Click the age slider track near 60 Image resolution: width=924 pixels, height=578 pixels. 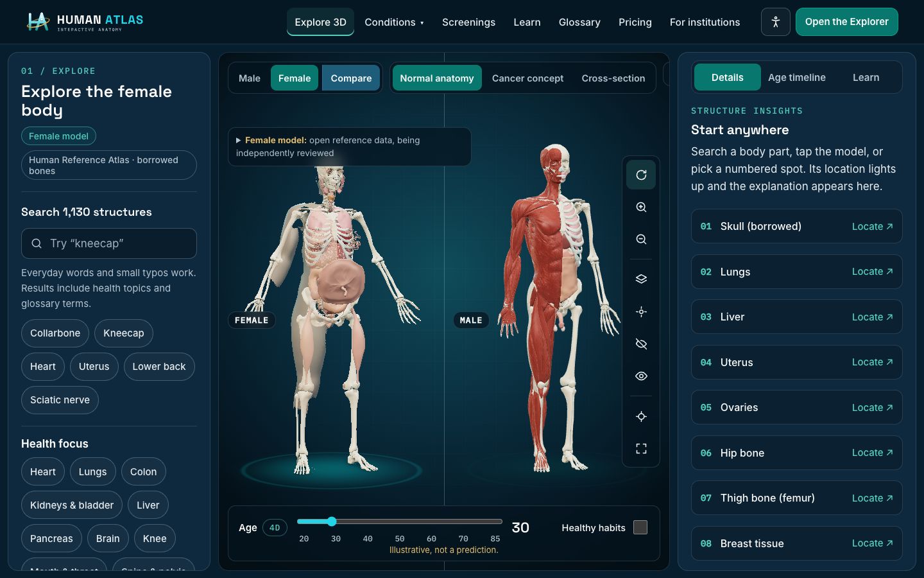[x=431, y=521]
